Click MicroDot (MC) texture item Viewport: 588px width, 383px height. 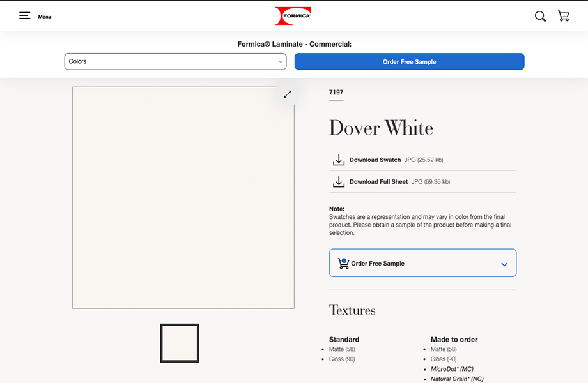click(x=452, y=369)
